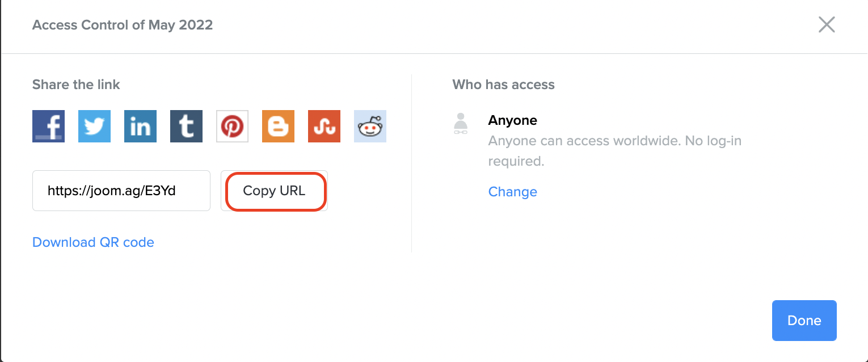Select the bold Anyone access label
The image size is (868, 362).
pos(512,120)
